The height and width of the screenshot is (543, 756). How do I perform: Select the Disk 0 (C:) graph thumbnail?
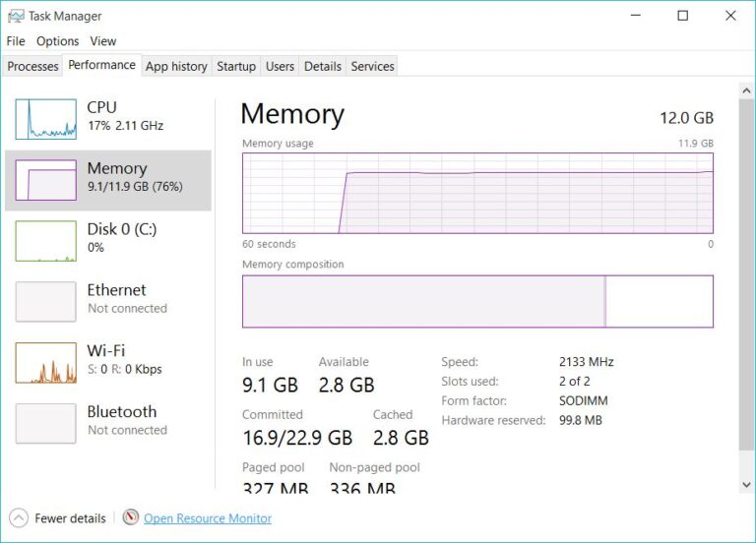click(45, 241)
